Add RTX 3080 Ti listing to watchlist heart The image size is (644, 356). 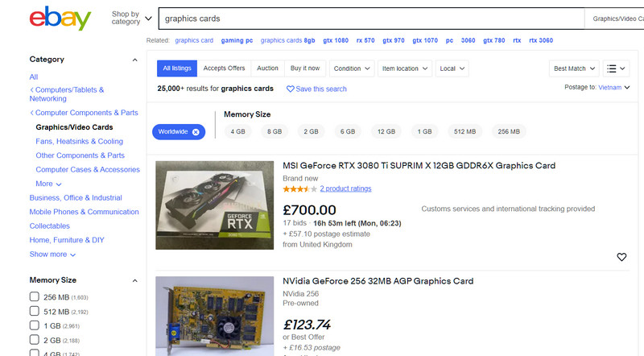621,257
